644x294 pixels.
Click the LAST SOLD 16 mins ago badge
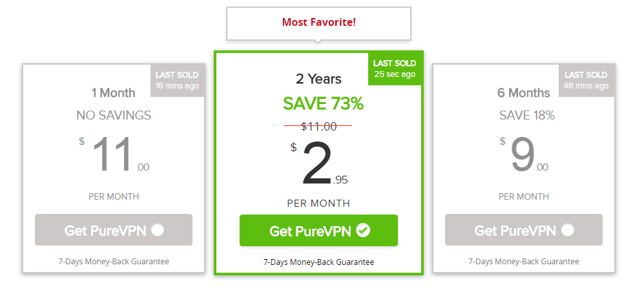point(177,81)
